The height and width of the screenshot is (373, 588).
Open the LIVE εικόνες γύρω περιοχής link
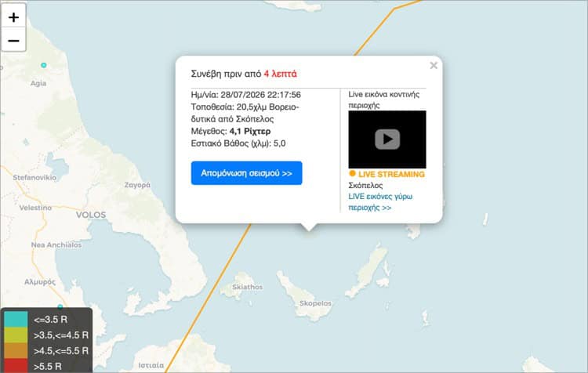point(380,201)
